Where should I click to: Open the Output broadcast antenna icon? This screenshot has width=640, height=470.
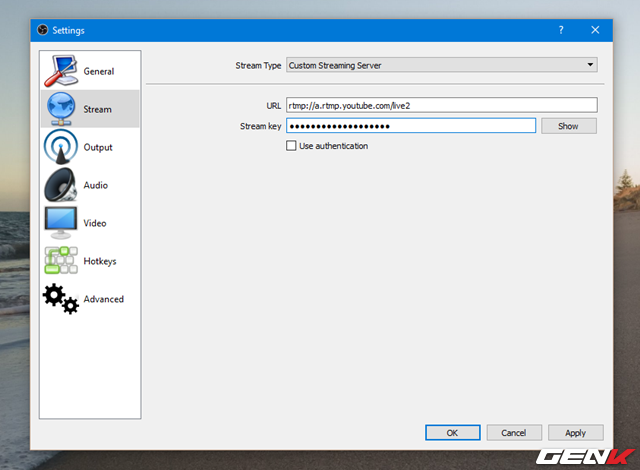(x=61, y=147)
